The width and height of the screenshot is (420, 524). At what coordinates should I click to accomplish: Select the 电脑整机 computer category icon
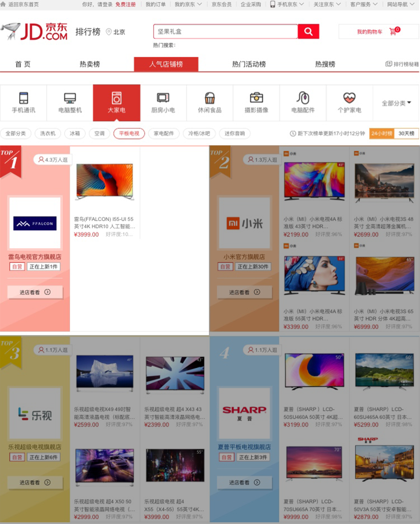(x=70, y=98)
